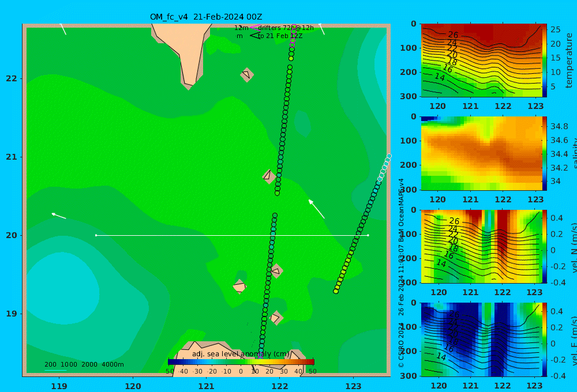
Task: Click latitude label 21 on the main map
Action: coord(12,157)
